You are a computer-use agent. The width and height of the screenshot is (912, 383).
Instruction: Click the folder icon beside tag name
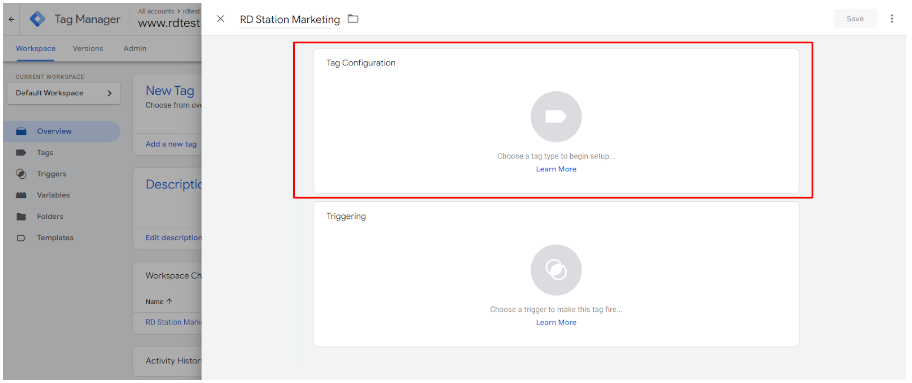[353, 19]
